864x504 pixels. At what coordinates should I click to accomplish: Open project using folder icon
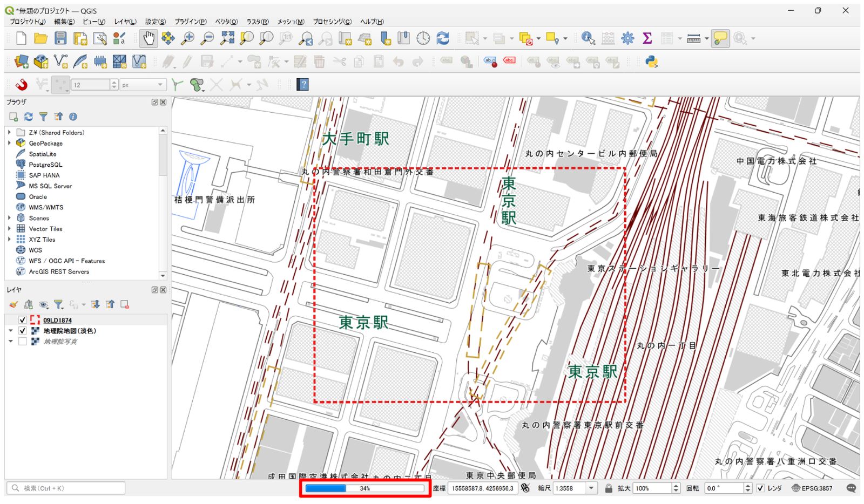point(40,38)
